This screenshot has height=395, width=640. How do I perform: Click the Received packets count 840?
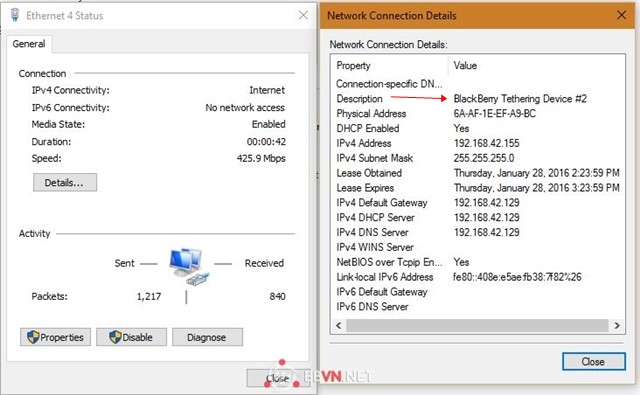[277, 296]
